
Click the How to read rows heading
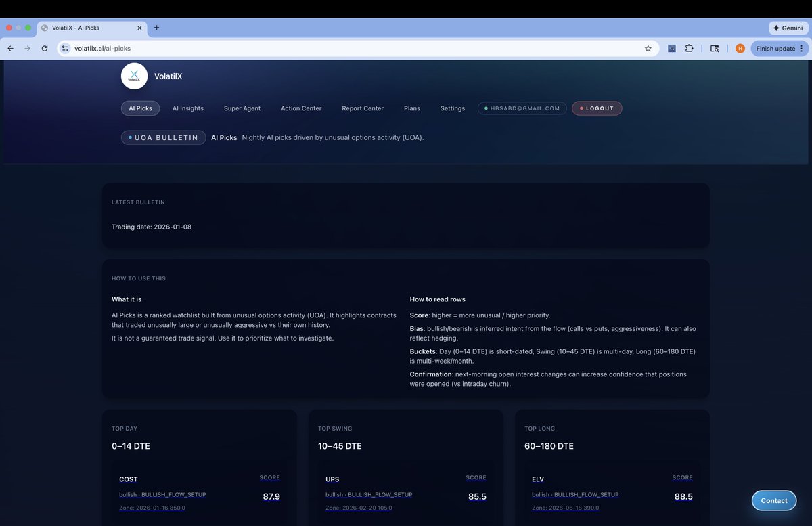click(437, 299)
